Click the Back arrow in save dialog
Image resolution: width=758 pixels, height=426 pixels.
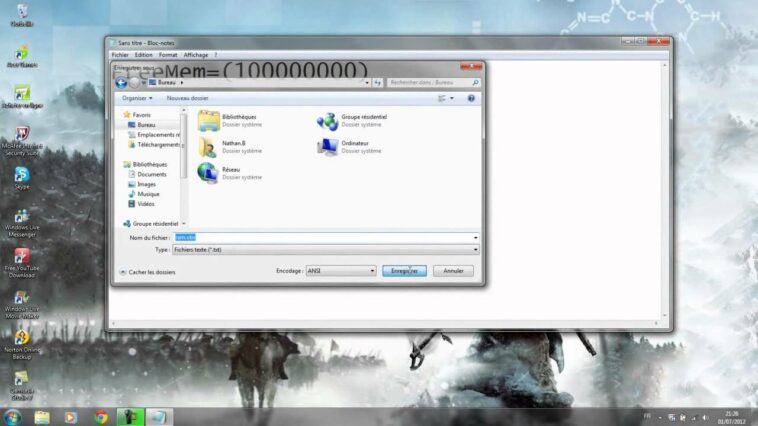(121, 83)
